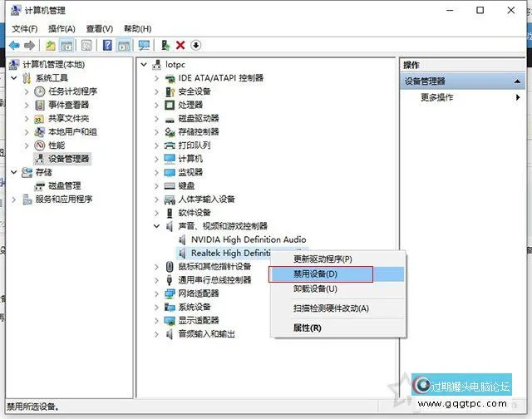532x419 pixels.
Task: Collapse the 设备管理器 actions section arrow
Action: click(517, 81)
